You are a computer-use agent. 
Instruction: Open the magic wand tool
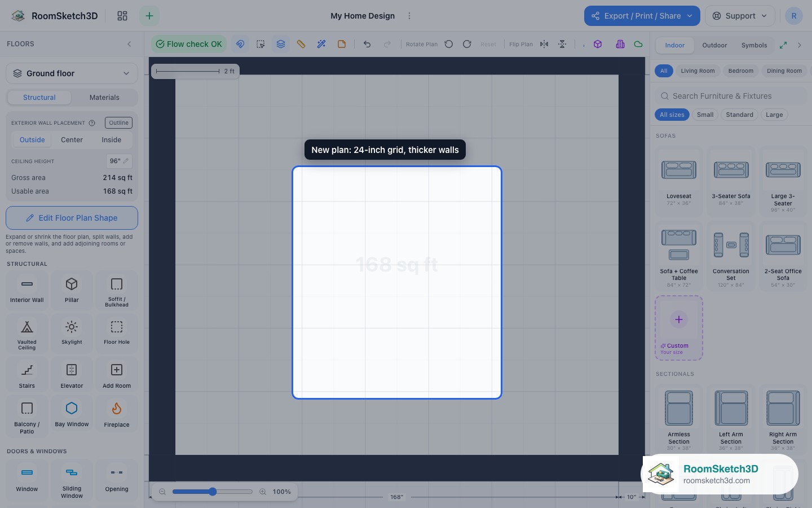click(321, 44)
